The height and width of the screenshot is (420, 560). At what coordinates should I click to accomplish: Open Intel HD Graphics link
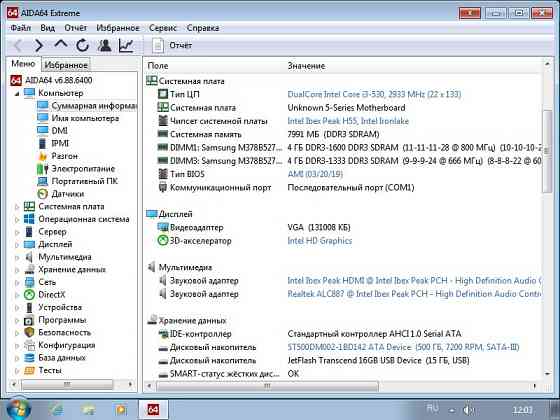[x=319, y=241]
